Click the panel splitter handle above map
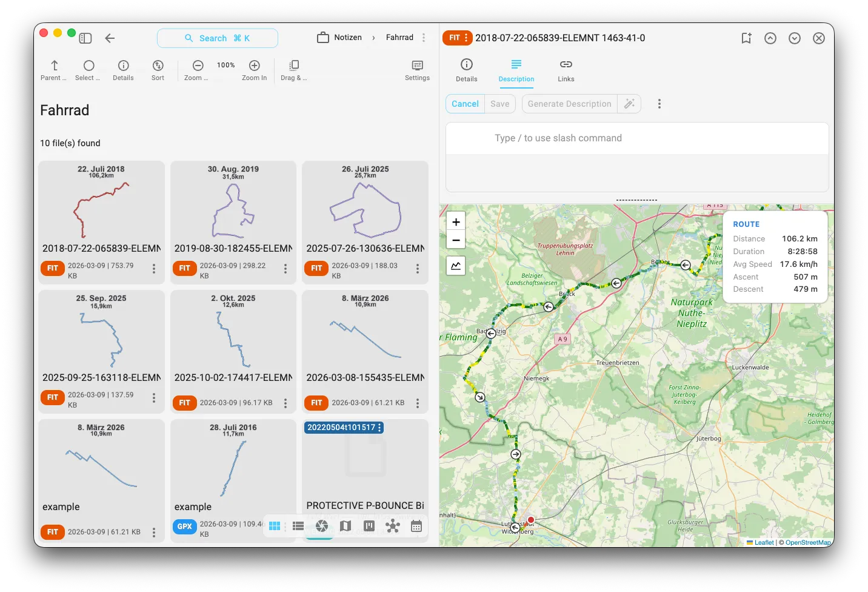868x592 pixels. 636,200
